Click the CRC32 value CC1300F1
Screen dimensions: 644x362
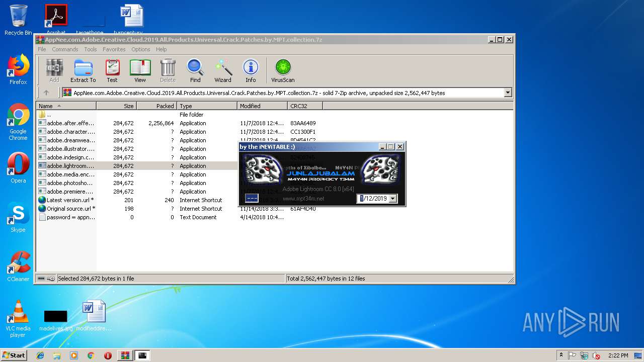pos(303,132)
